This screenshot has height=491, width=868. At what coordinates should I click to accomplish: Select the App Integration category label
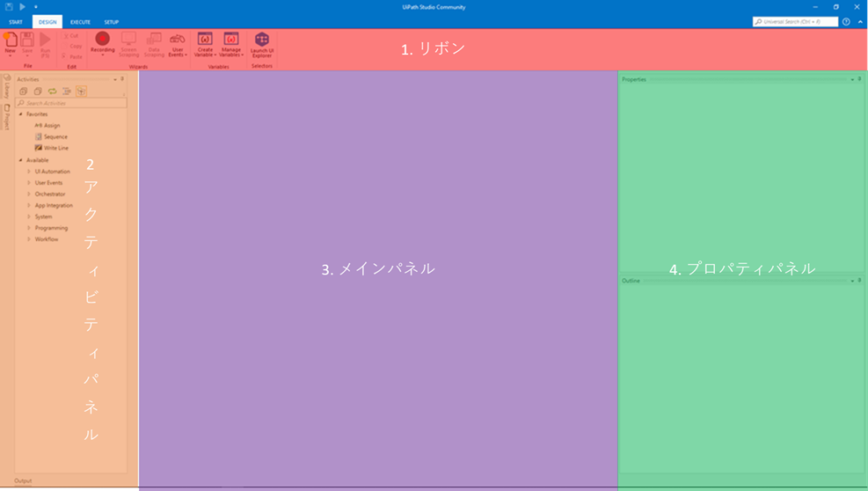pos(54,206)
